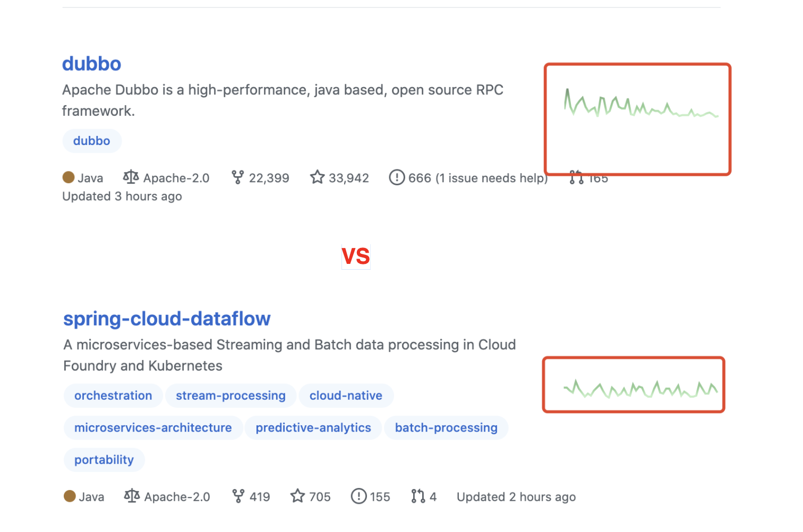Image resolution: width=803 pixels, height=532 pixels.
Task: Select the predictive-analytics topic tag
Action: 313,428
